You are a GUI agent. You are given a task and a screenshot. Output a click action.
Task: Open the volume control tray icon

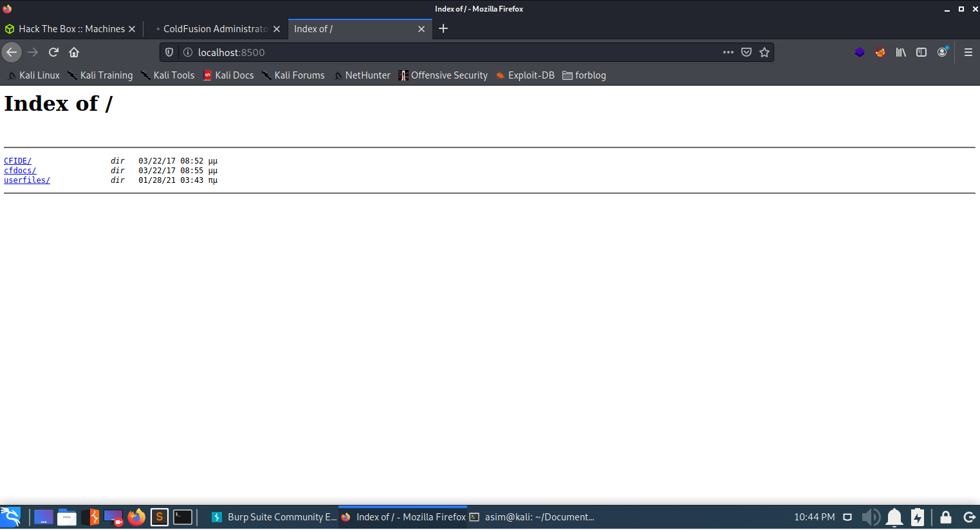871,517
